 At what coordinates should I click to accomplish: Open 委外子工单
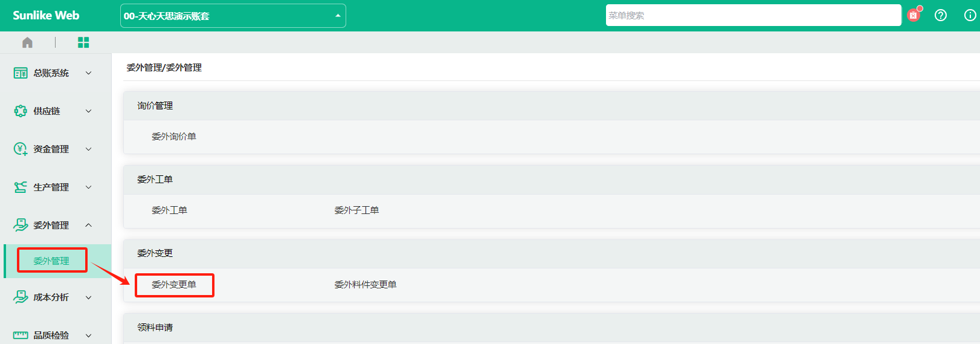356,210
